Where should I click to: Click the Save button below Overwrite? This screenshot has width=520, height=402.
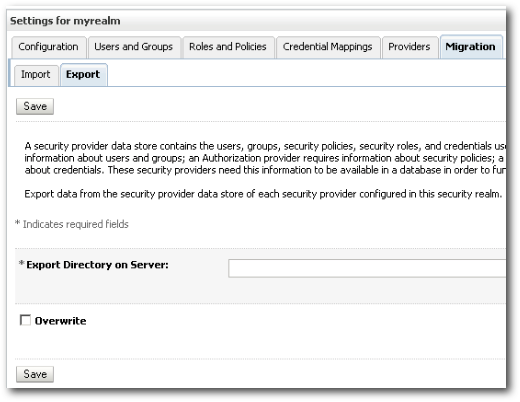coord(35,374)
